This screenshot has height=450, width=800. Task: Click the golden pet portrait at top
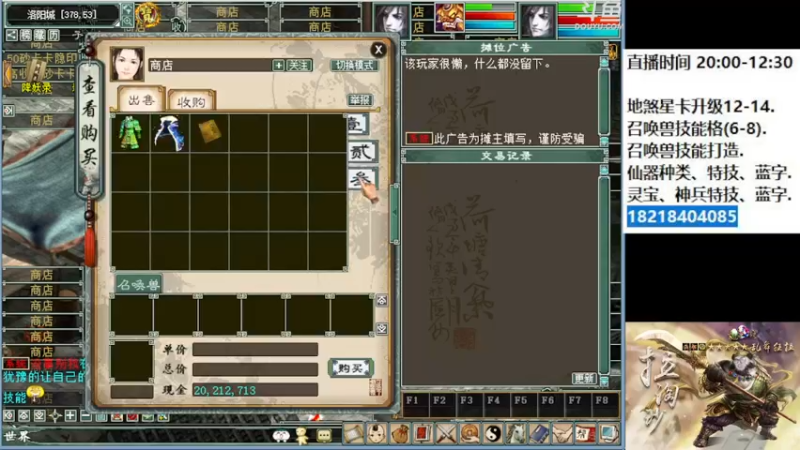(x=449, y=17)
